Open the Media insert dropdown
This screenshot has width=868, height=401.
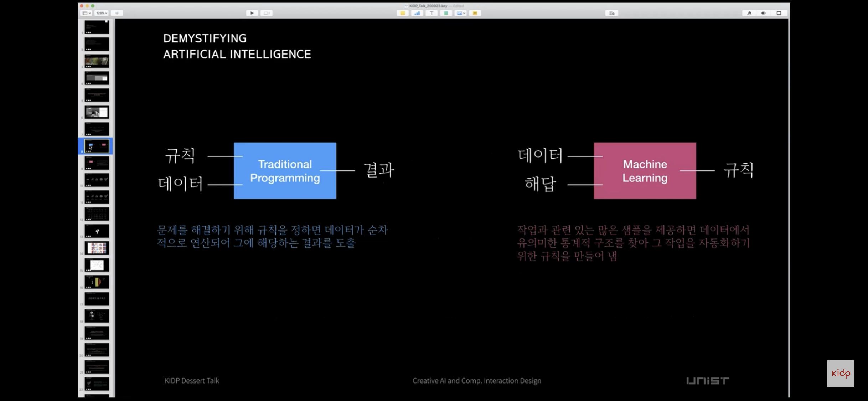click(461, 13)
